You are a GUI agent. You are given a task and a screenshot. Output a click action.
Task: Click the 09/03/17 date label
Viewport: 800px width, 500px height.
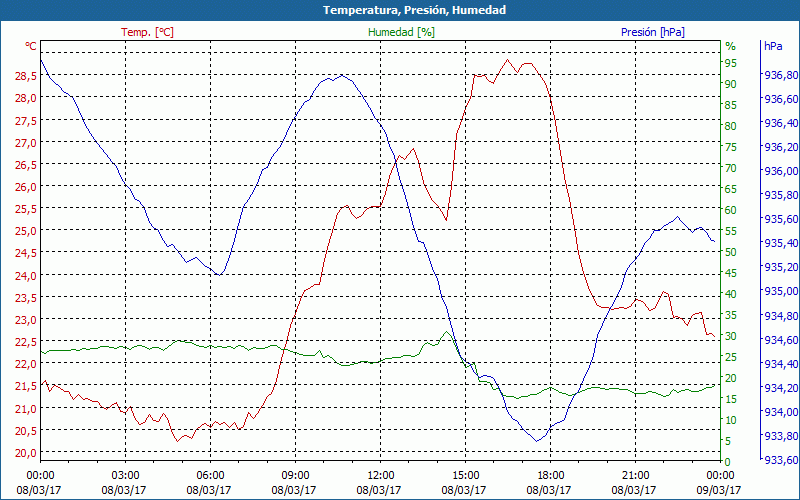[x=718, y=490]
